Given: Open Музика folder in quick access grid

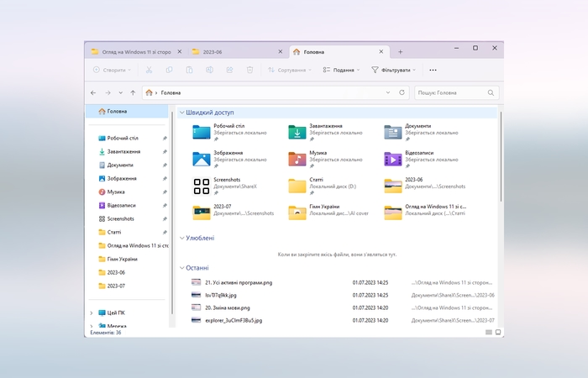Looking at the screenshot, I should 325,160.
